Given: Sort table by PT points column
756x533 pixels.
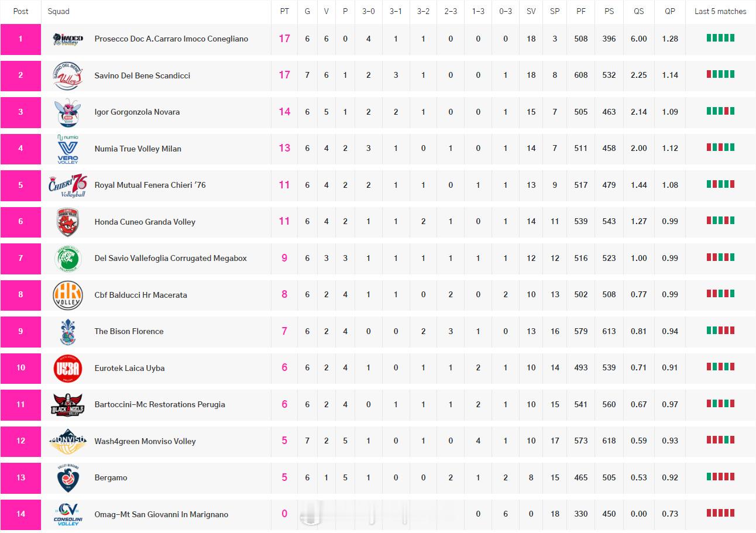Looking at the screenshot, I should coord(284,11).
